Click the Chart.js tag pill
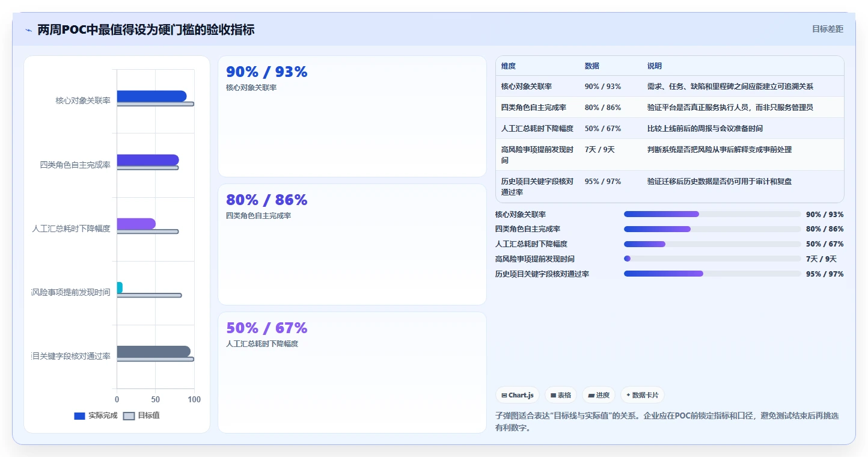This screenshot has width=868, height=457. point(518,395)
